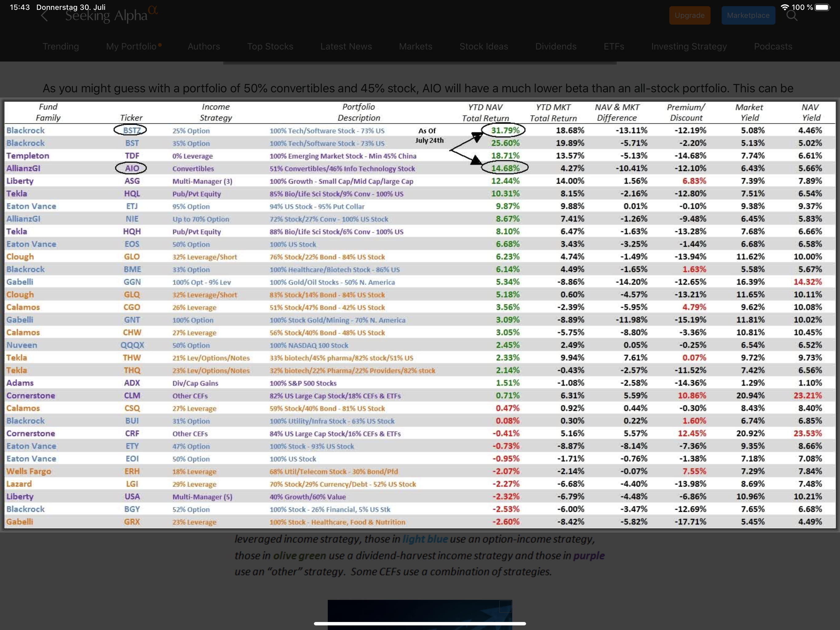
Task: Open Dividends navigation item
Action: tap(556, 46)
